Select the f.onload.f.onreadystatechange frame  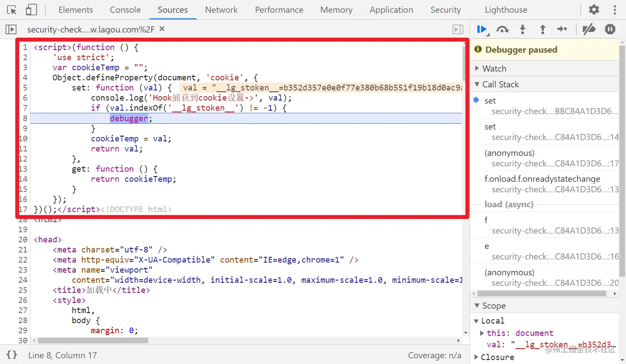545,184
